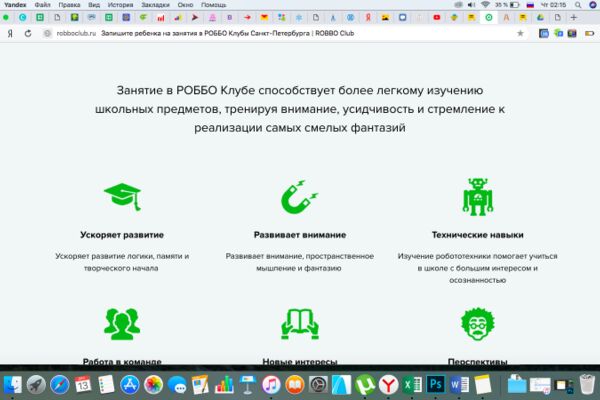Open Messages from the Dock
Screen dimensions: 600x400
coord(177,384)
